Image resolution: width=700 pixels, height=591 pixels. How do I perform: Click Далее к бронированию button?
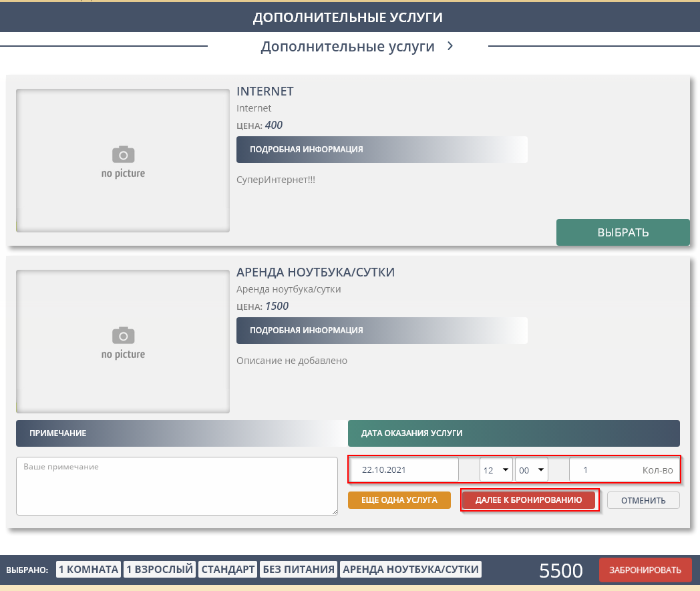[x=528, y=500]
